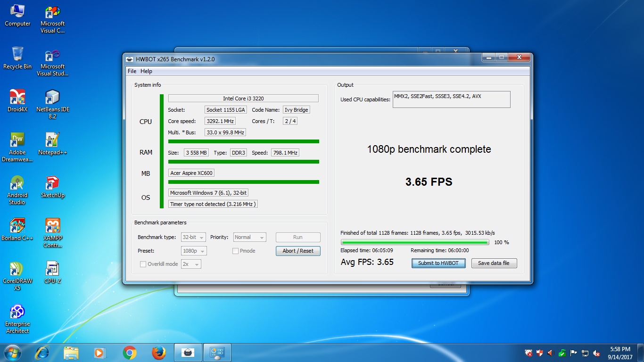The width and height of the screenshot is (644, 362).
Task: Launch Google Chrome from the taskbar
Action: 129,353
